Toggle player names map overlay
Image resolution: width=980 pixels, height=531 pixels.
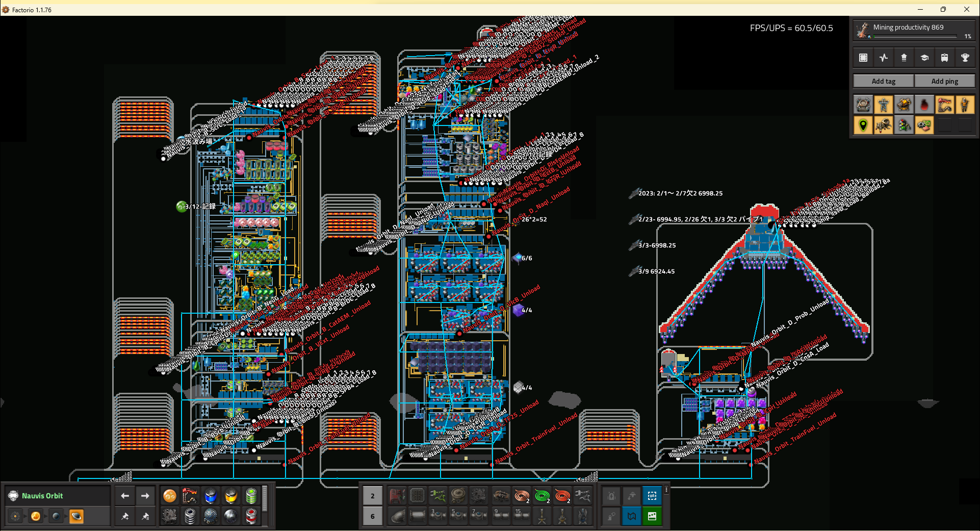coord(965,105)
